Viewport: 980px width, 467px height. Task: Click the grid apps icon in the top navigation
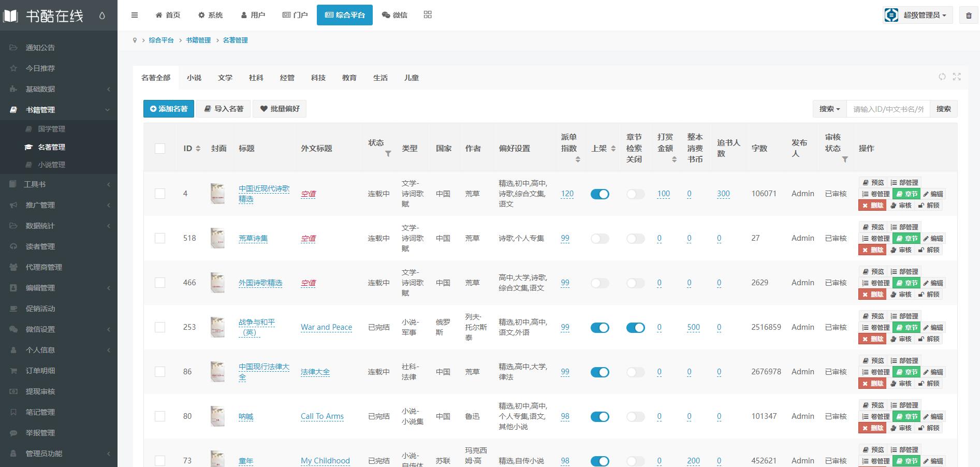click(428, 15)
